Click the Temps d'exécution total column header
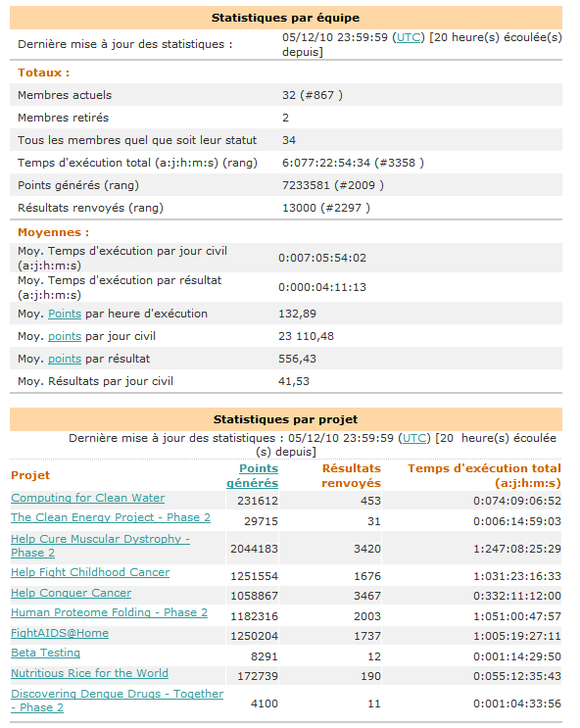This screenshot has width=580, height=728. [x=484, y=475]
